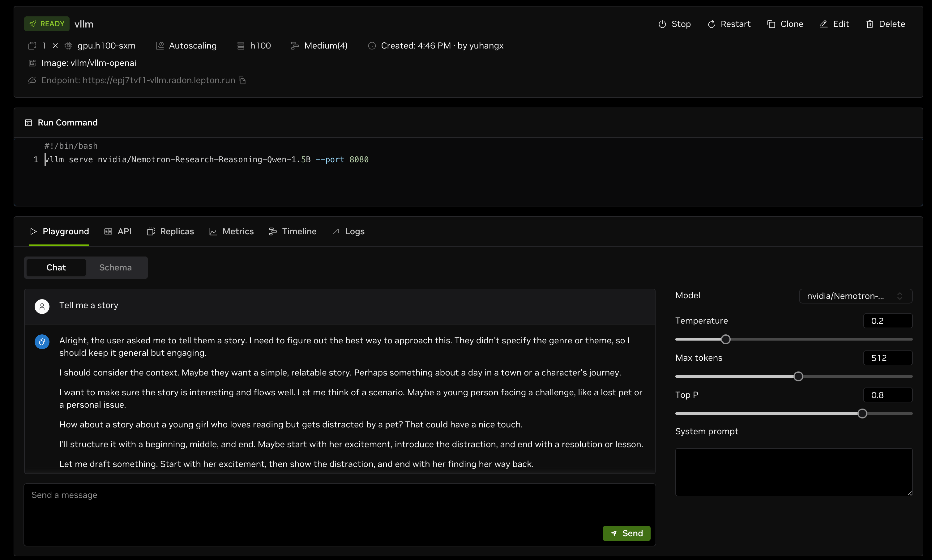Open the API tab

(x=118, y=231)
